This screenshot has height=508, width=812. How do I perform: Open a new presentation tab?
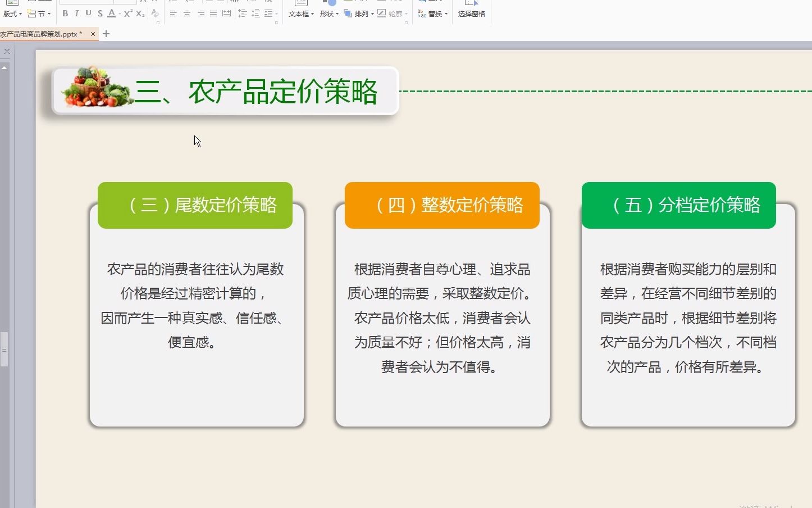click(106, 34)
